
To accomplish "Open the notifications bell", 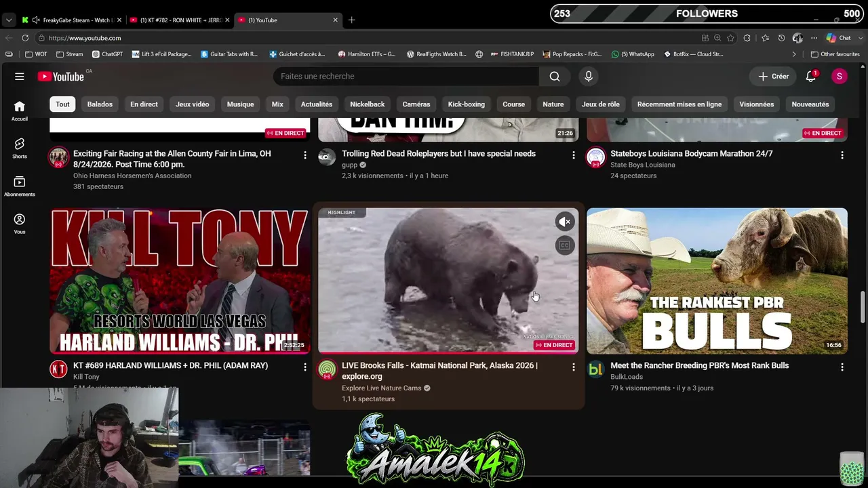I will (811, 77).
